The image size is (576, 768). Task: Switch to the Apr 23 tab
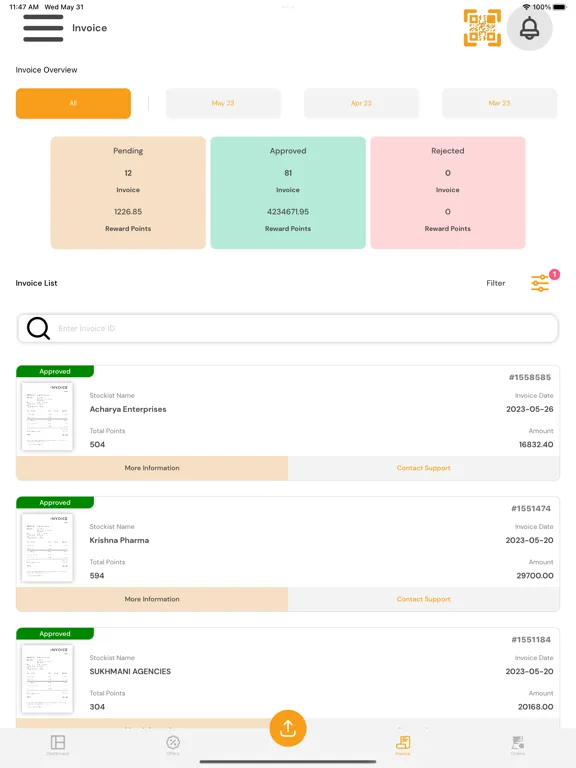361,103
